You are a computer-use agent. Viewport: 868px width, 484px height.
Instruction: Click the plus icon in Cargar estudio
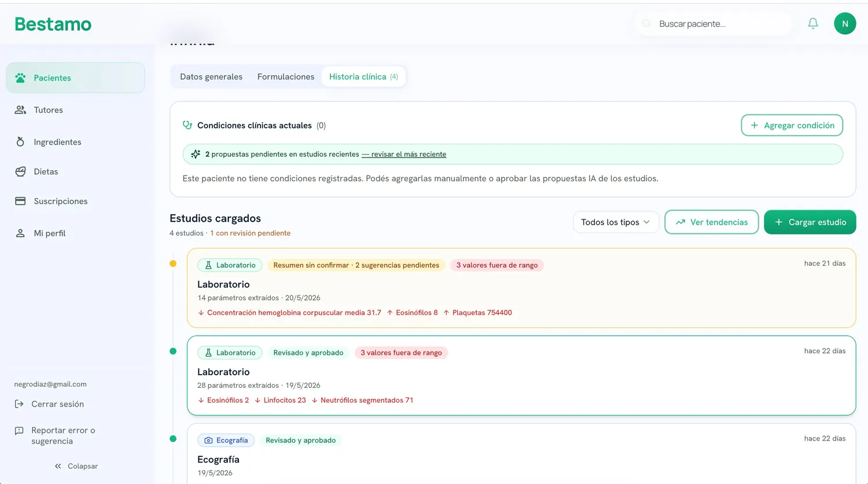[779, 222]
